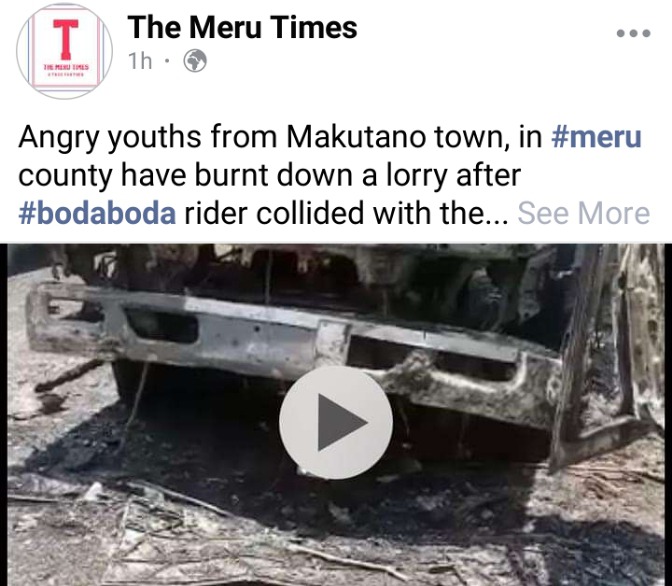The height and width of the screenshot is (586, 672).
Task: Expand post text with See More
Action: click(584, 213)
